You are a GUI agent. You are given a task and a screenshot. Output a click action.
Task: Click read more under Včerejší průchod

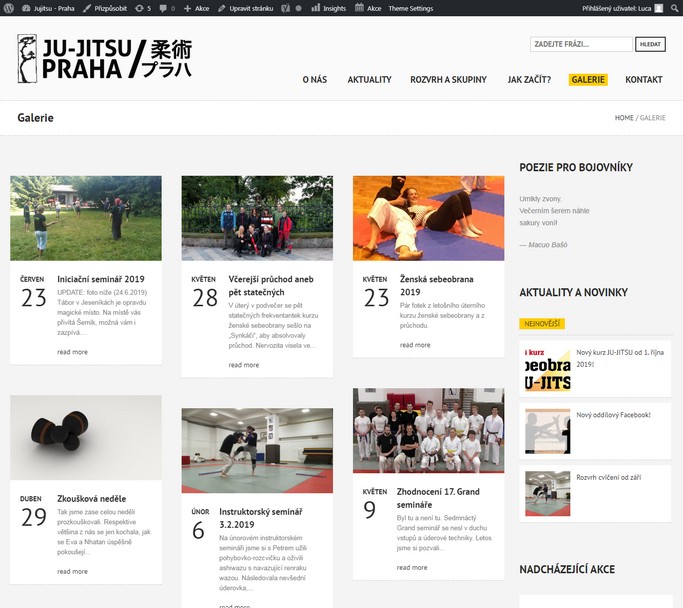tap(243, 365)
